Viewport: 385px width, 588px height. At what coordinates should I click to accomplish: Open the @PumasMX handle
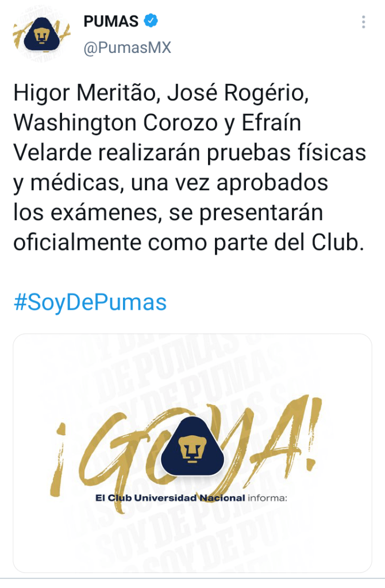click(x=128, y=48)
